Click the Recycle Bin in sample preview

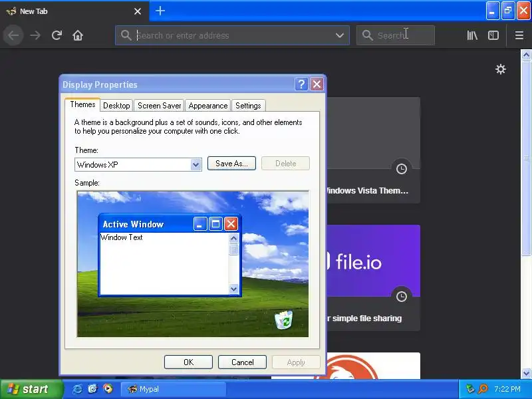tap(284, 320)
